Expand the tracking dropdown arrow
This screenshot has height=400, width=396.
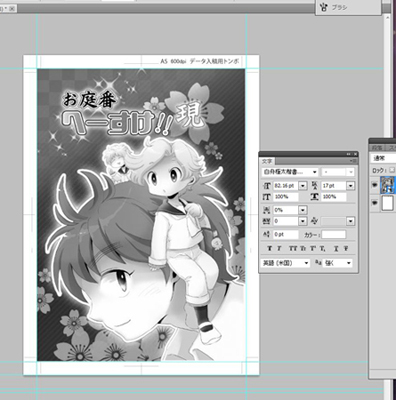click(303, 221)
